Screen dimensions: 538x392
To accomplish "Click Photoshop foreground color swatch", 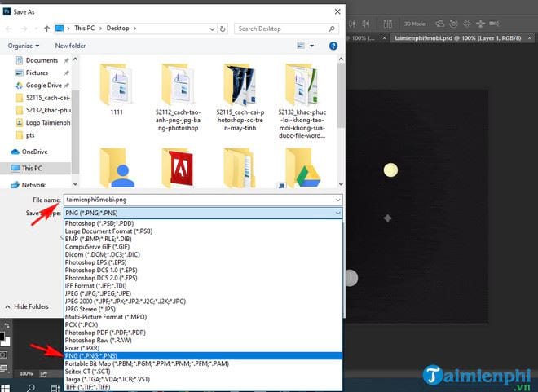I will pos(2,336).
